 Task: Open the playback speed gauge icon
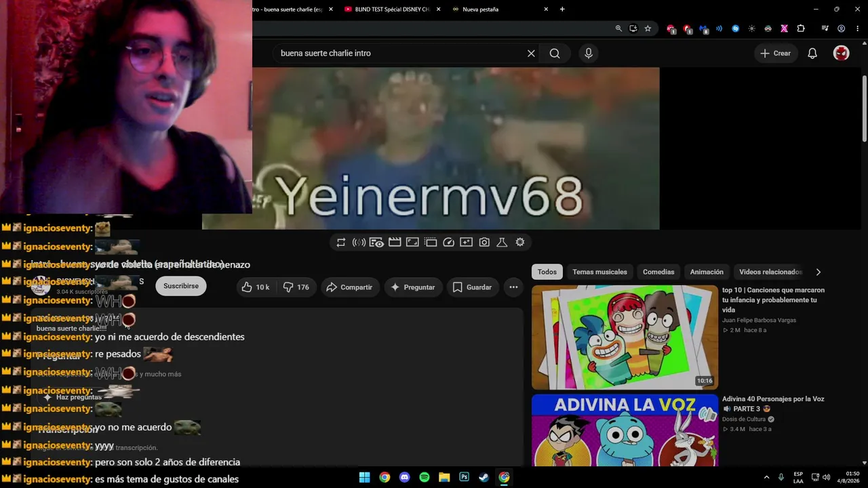448,242
